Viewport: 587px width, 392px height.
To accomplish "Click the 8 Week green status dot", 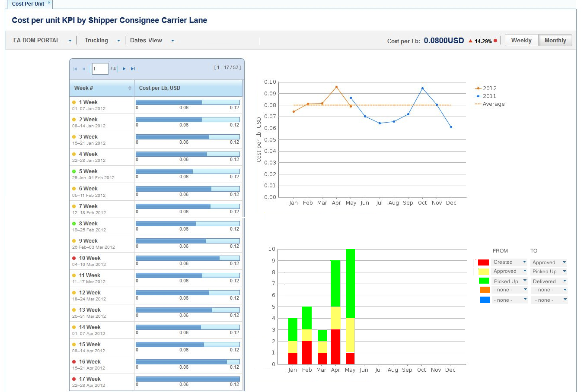I will click(x=74, y=224).
